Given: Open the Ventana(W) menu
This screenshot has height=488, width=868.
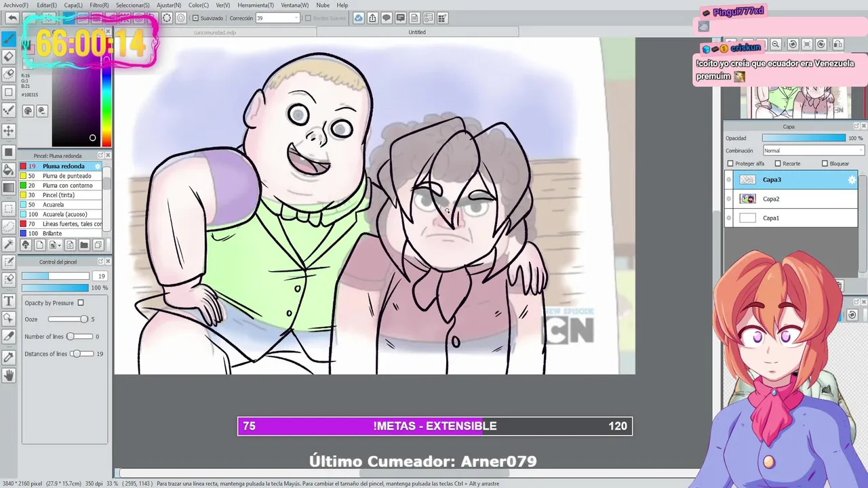Looking at the screenshot, I should pyautogui.click(x=294, y=5).
